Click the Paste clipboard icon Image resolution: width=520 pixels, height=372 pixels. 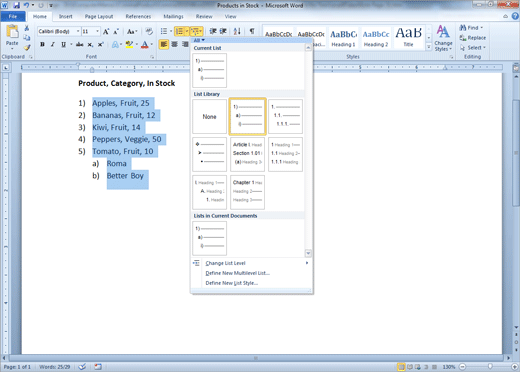[12, 32]
